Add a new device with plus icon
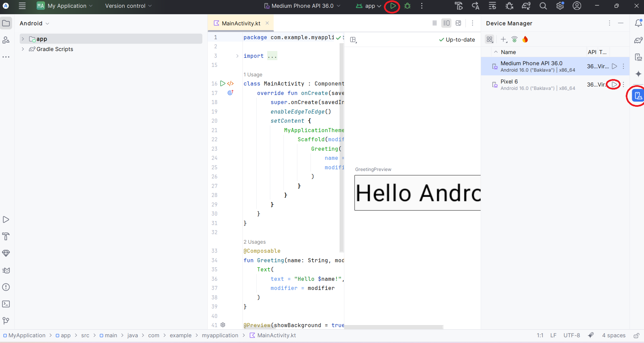The image size is (644, 343). click(504, 40)
